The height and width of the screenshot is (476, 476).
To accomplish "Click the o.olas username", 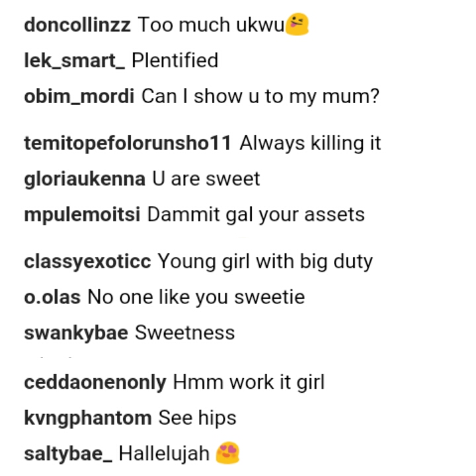I will click(x=52, y=297).
